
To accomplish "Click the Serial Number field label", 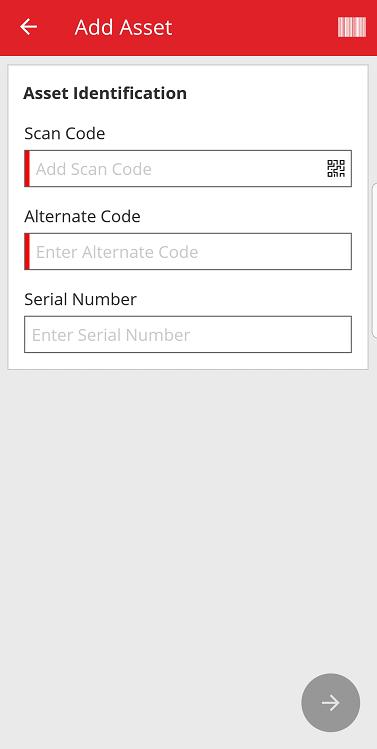I will coord(80,299).
